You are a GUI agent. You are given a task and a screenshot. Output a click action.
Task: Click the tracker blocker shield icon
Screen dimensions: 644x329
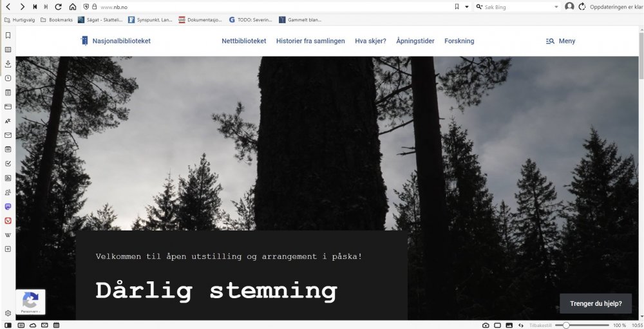coord(86,6)
